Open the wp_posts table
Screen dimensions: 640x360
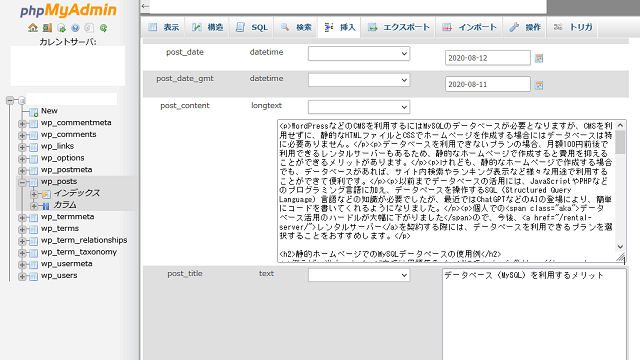coord(59,181)
